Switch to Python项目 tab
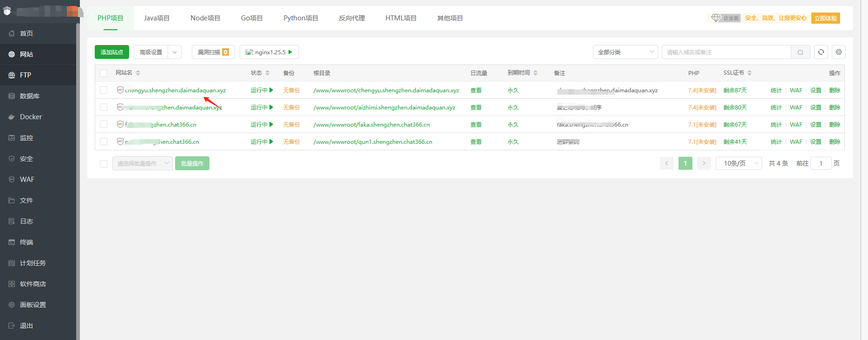The height and width of the screenshot is (340, 868). click(301, 18)
